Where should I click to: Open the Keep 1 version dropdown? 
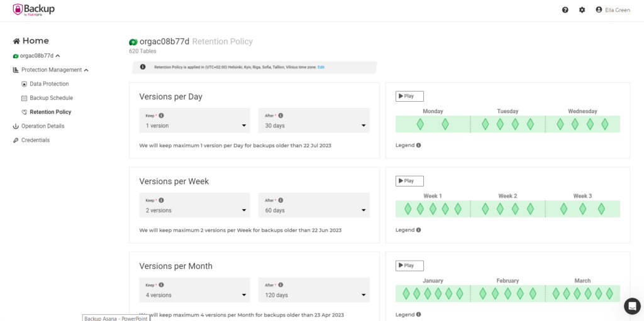click(195, 121)
